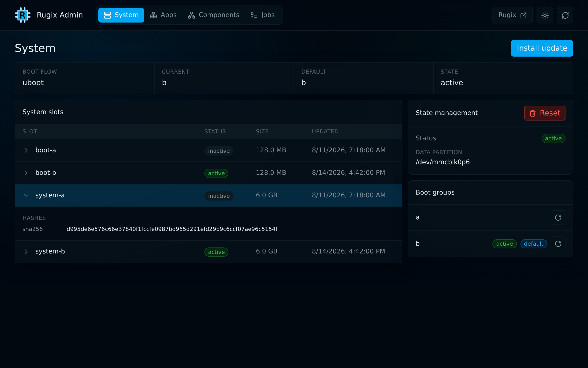
Task: Go to the Jobs tab
Action: coord(263,15)
